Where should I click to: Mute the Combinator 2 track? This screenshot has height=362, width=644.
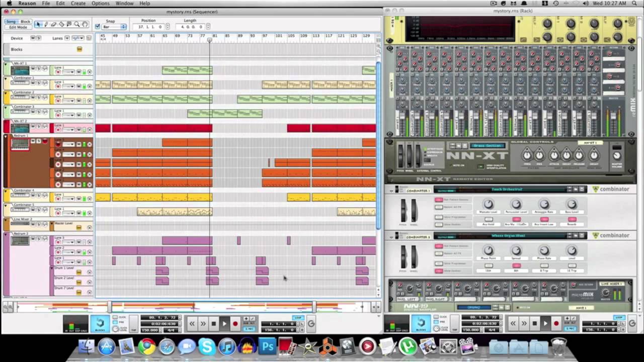tap(33, 97)
